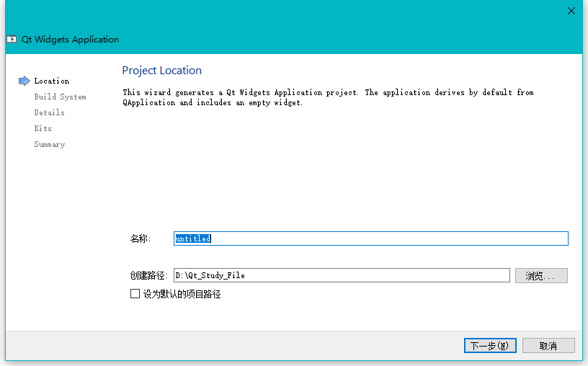Click the Qt Widgets Application title text
This screenshot has height=366, width=588.
tap(70, 40)
